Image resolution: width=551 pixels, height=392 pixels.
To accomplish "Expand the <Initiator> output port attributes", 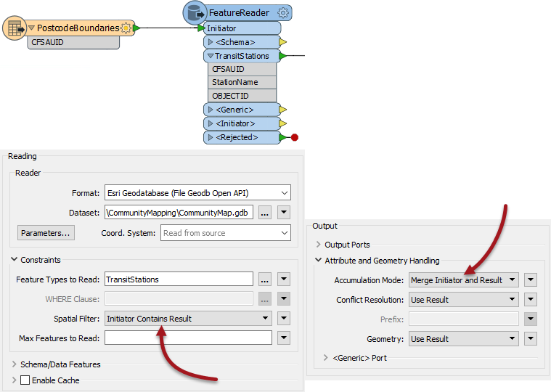I will [x=211, y=123].
